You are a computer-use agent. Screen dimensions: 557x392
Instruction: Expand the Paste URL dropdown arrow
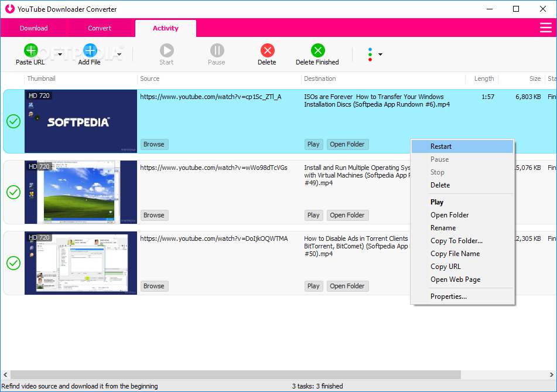[x=60, y=54]
